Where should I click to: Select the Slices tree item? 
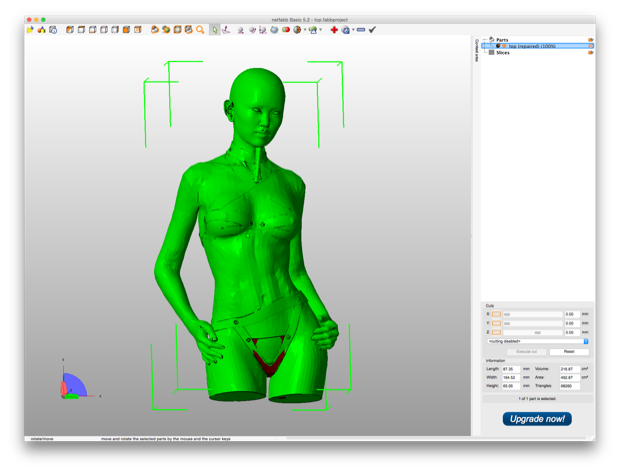(503, 53)
